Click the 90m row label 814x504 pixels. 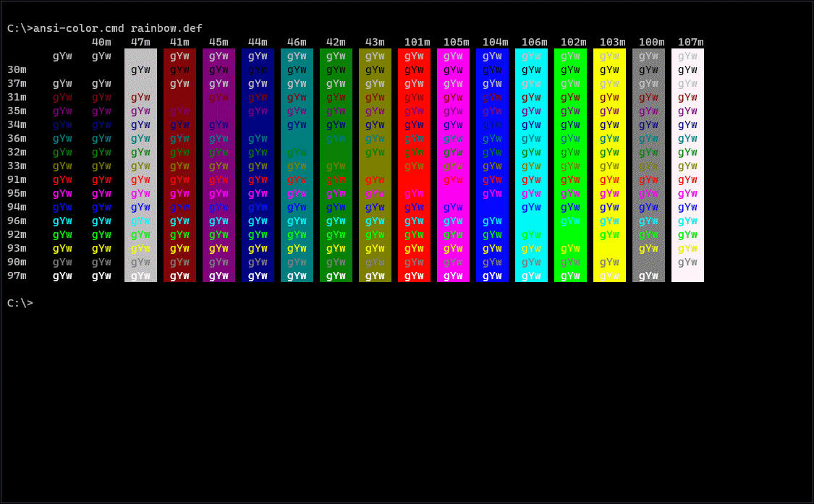[17, 262]
